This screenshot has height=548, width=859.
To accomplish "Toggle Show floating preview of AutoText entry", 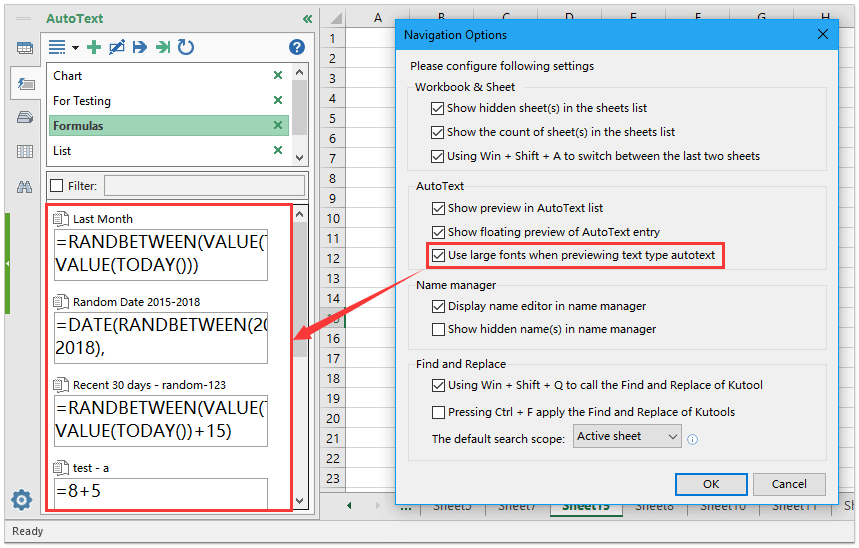I will click(x=438, y=232).
